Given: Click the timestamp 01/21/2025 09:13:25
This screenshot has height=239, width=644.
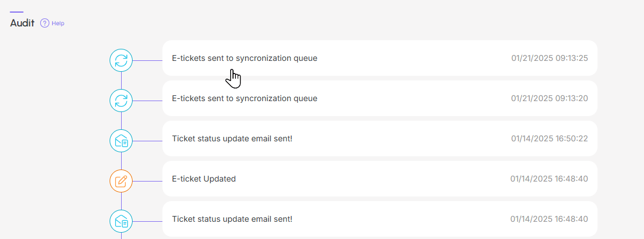Looking at the screenshot, I should tap(549, 58).
